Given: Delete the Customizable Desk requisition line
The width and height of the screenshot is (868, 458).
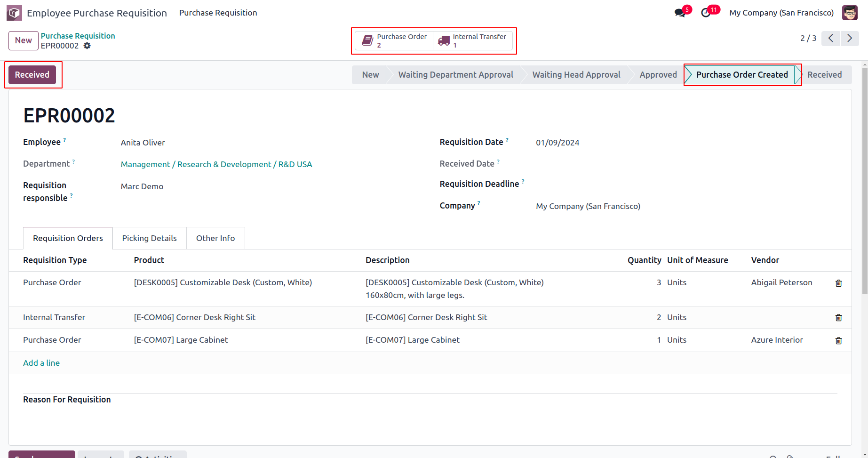Looking at the screenshot, I should point(838,283).
